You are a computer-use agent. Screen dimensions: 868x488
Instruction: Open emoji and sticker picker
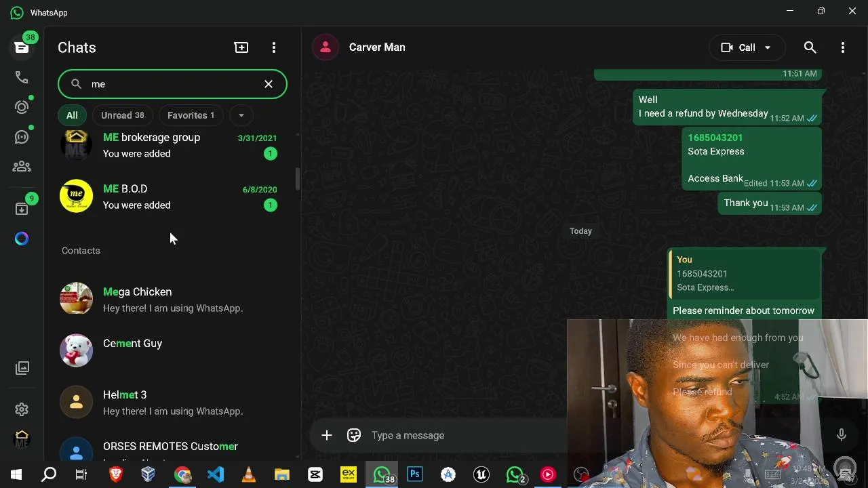[x=354, y=435]
